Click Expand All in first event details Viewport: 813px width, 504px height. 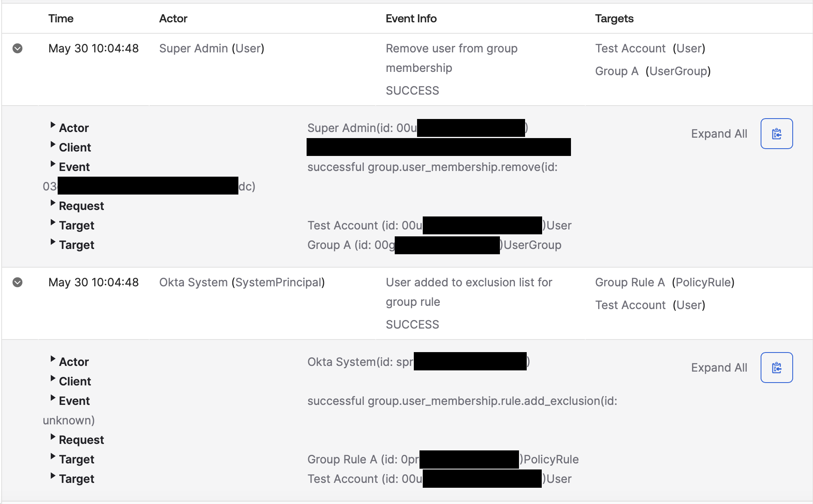pyautogui.click(x=719, y=134)
